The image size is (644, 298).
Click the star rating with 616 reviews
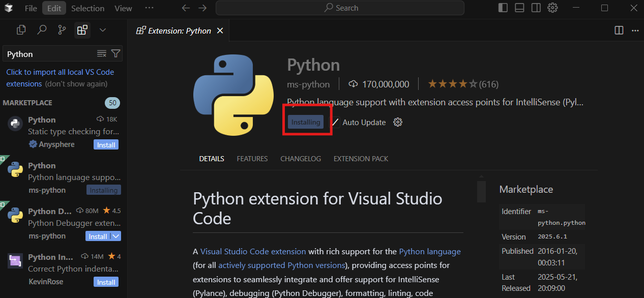pos(463,84)
